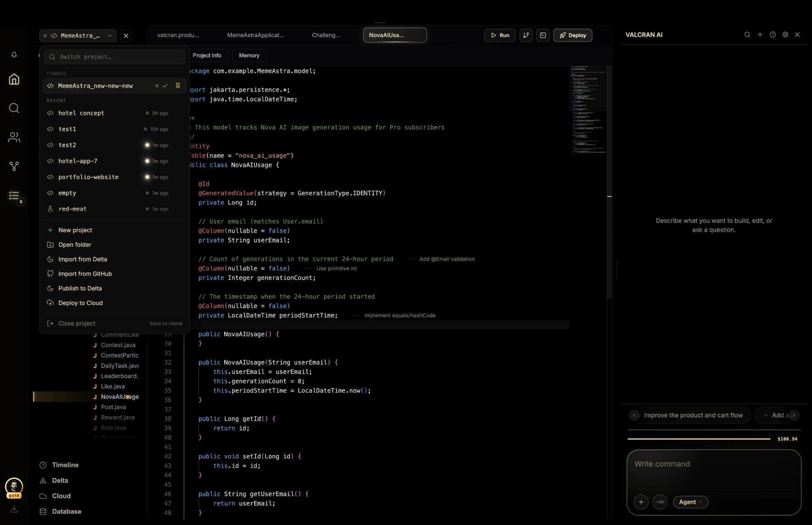
Task: Close the VALCRAN AI panel
Action: pyautogui.click(x=797, y=35)
